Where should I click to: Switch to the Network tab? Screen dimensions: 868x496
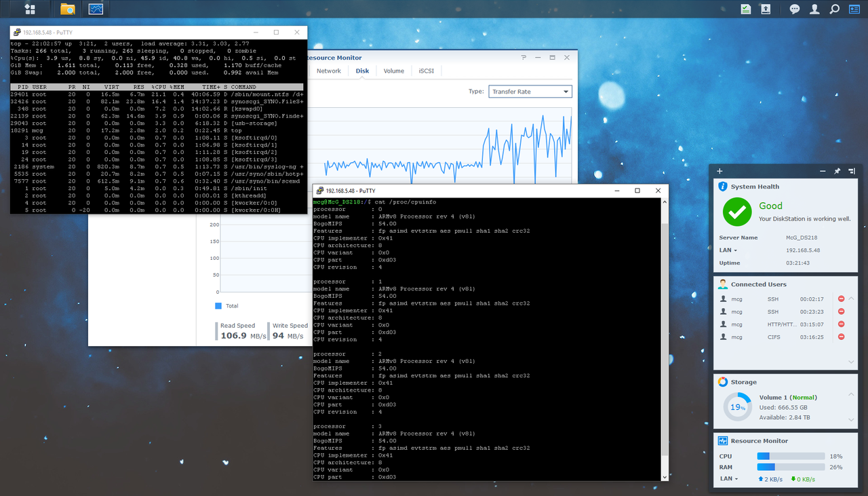tap(328, 70)
